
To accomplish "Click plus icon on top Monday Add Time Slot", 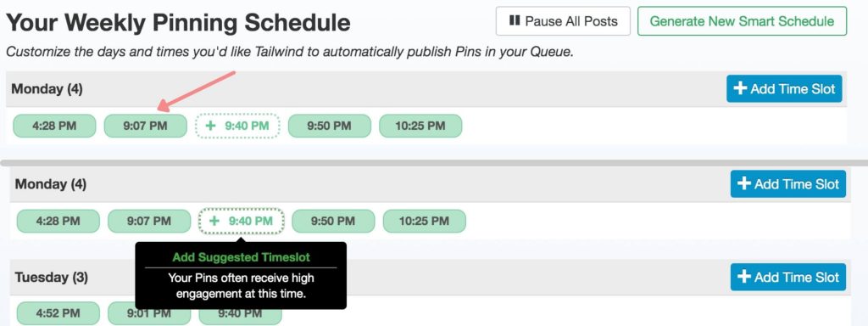I will pos(740,88).
